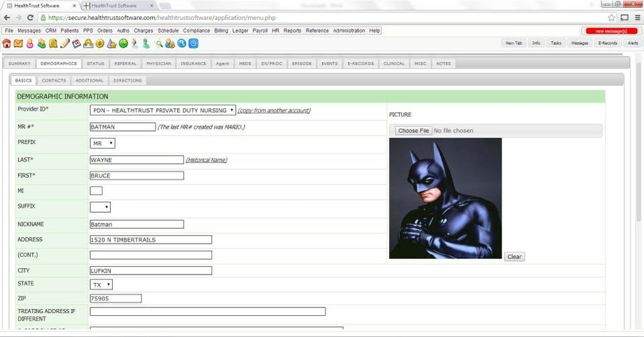
Task: Switch to the SUMMARY tab
Action: 19,64
